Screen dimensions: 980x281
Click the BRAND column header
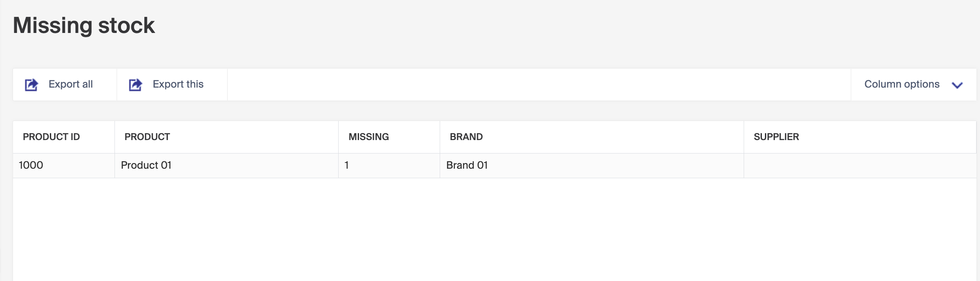[466, 137]
